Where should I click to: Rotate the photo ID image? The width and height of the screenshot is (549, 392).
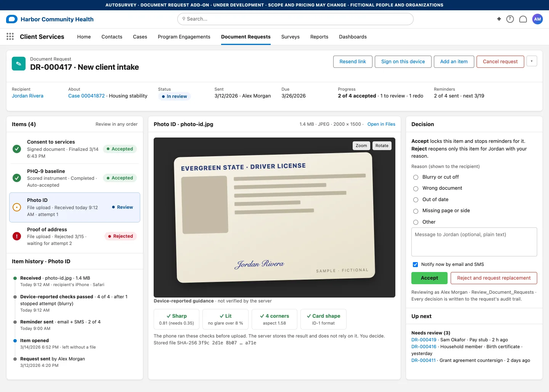tap(382, 146)
